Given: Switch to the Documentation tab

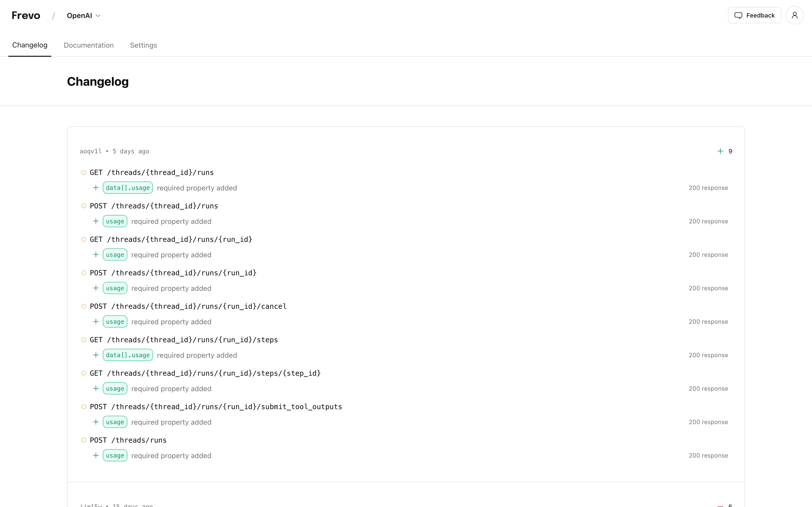Looking at the screenshot, I should (x=89, y=45).
